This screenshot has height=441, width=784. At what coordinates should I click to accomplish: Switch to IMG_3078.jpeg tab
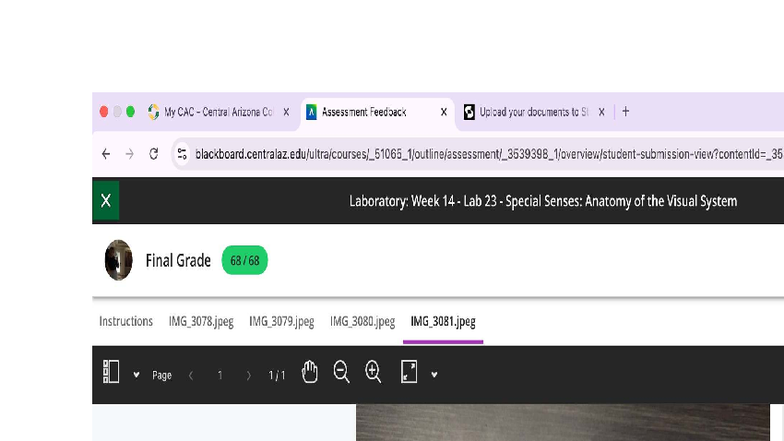[x=201, y=321]
